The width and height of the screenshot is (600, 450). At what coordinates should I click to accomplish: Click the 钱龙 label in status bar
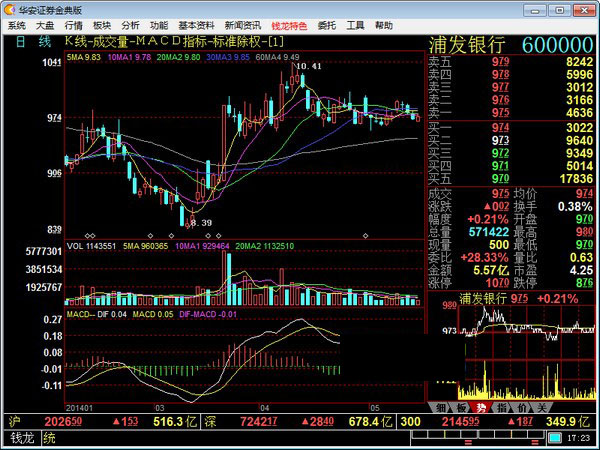pyautogui.click(x=22, y=438)
